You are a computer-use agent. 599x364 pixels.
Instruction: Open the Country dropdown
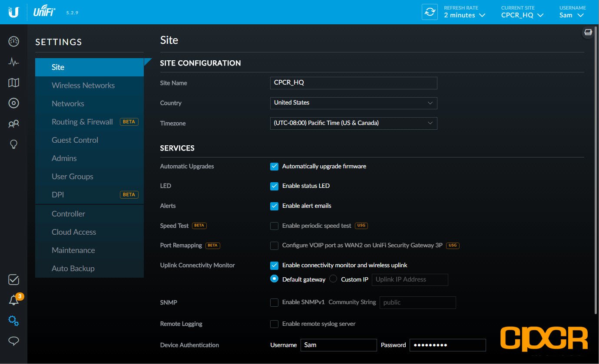pos(354,103)
